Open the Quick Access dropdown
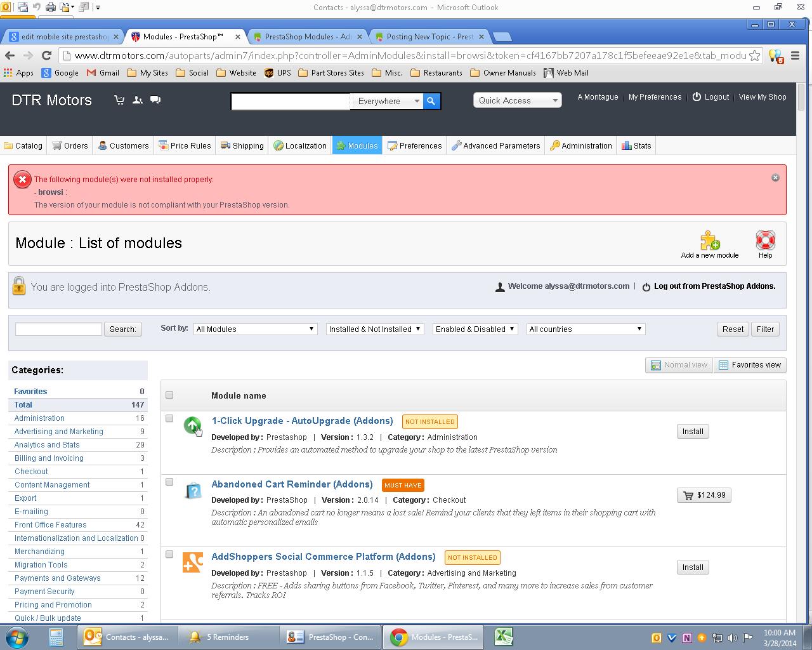Viewport: 812px width, 650px height. click(518, 100)
